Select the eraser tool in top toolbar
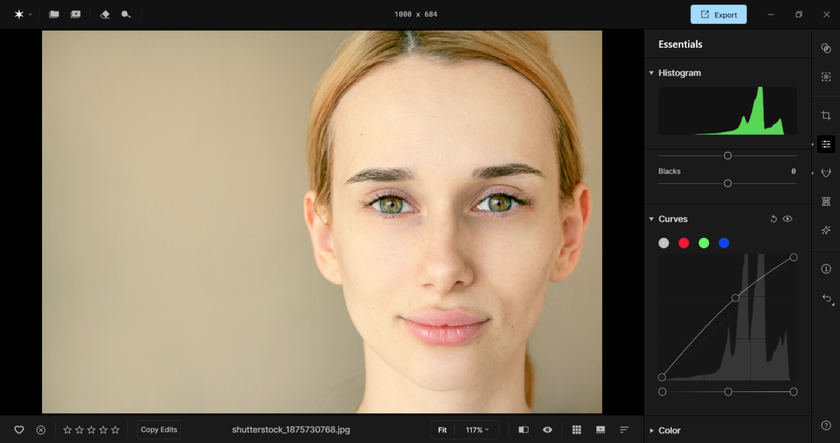 [105, 14]
